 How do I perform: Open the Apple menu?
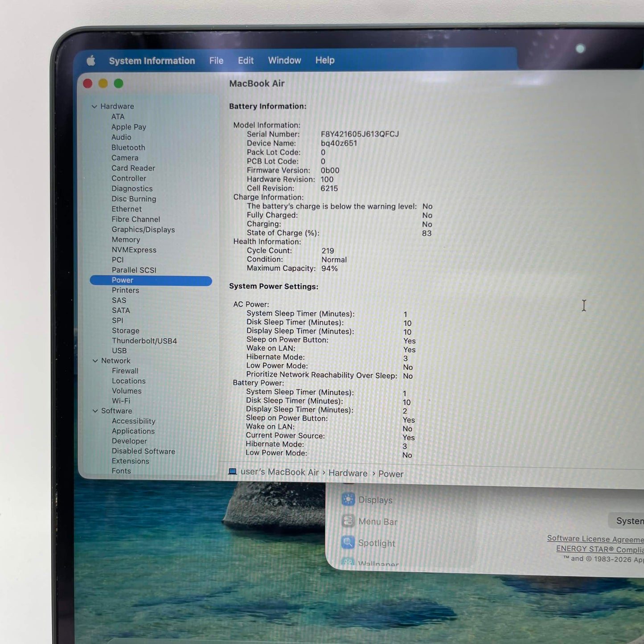[91, 61]
